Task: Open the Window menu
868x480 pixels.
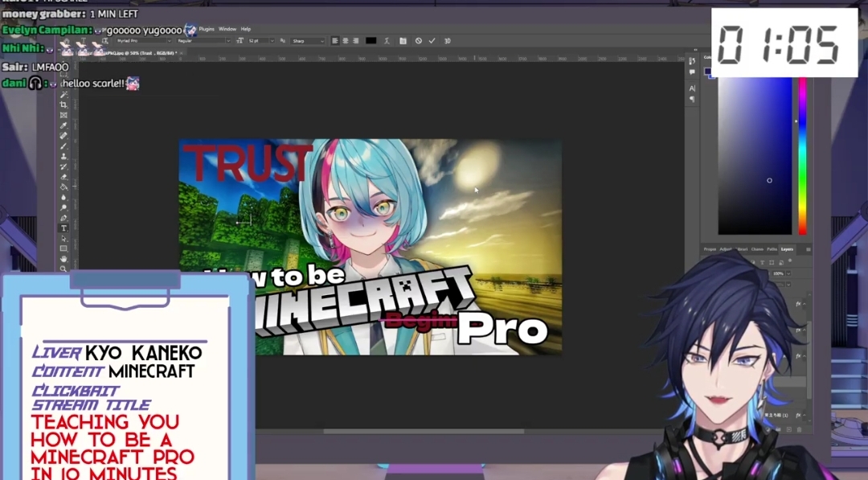Action: (227, 29)
